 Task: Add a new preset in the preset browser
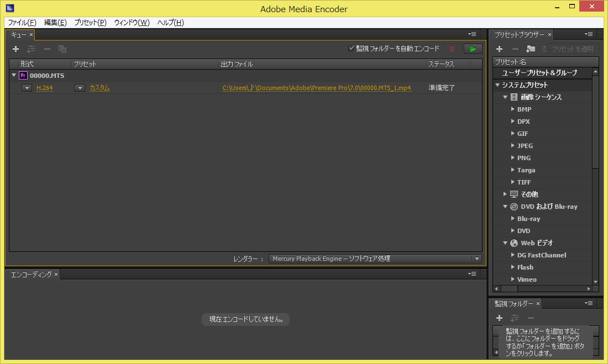pyautogui.click(x=499, y=49)
